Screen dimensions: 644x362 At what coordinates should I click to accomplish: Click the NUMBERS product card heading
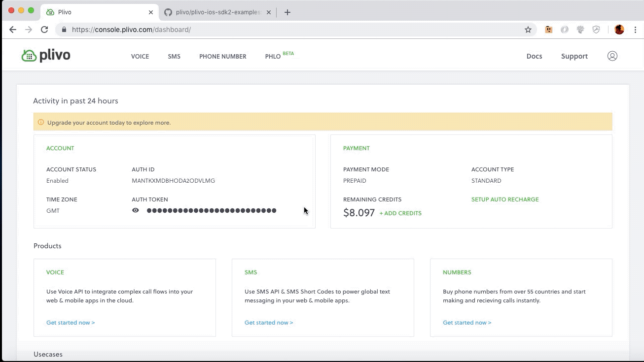pos(457,272)
